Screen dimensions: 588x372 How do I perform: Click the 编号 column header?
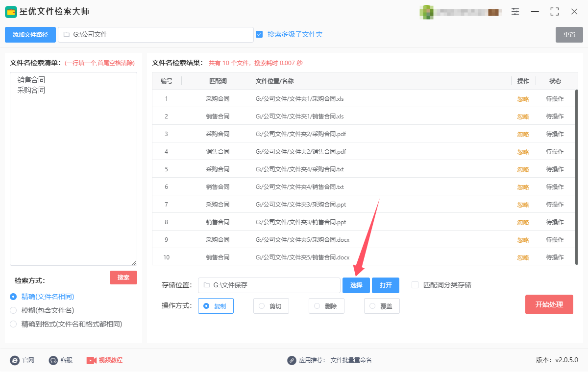[x=167, y=81]
